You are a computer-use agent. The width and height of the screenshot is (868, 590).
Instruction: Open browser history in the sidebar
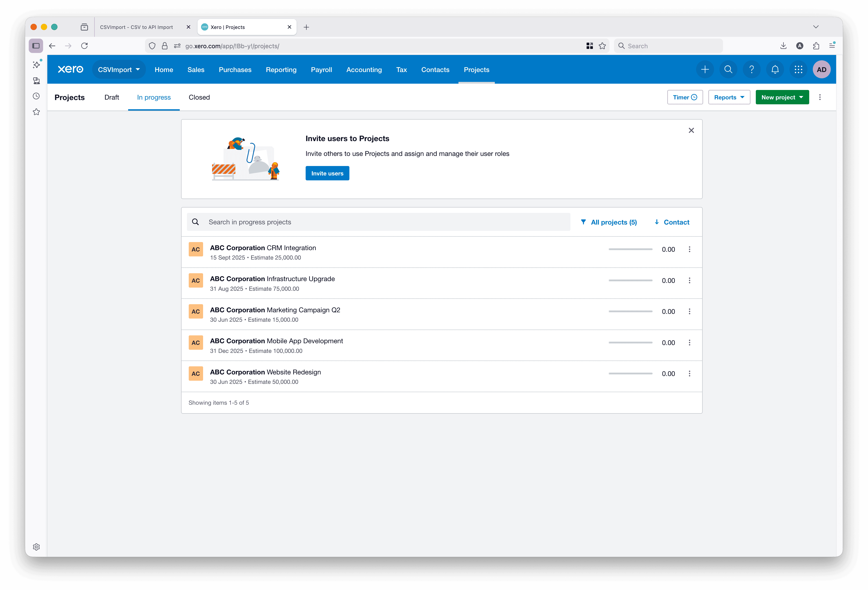(36, 96)
